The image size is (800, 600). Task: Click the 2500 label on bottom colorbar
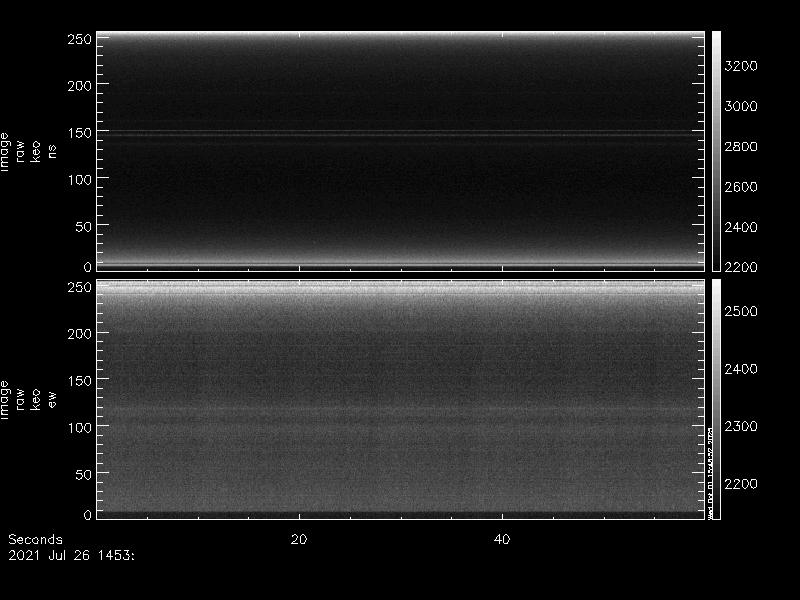click(x=741, y=311)
